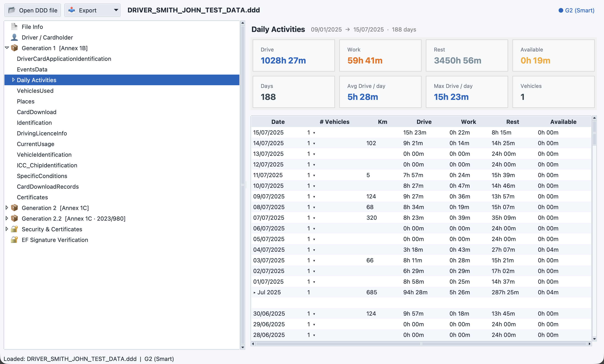The image size is (604, 364).
Task: Open vehicles dropdown for 15/07/2025 row
Action: [314, 133]
